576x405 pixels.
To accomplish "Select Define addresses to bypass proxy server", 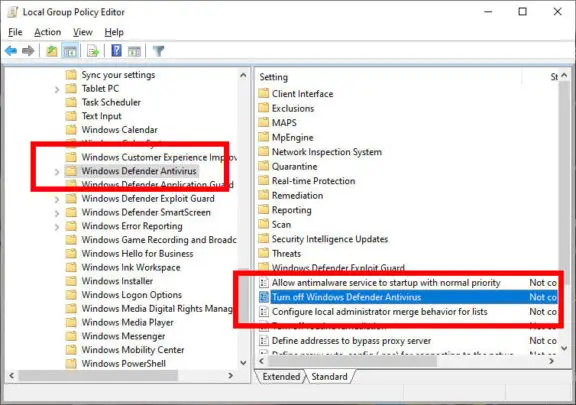I will click(408, 341).
